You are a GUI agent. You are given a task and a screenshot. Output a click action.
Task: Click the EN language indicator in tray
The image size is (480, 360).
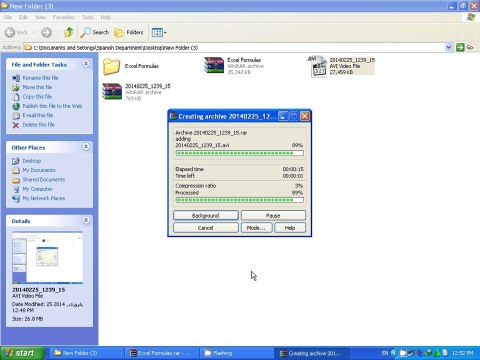[x=385, y=353]
